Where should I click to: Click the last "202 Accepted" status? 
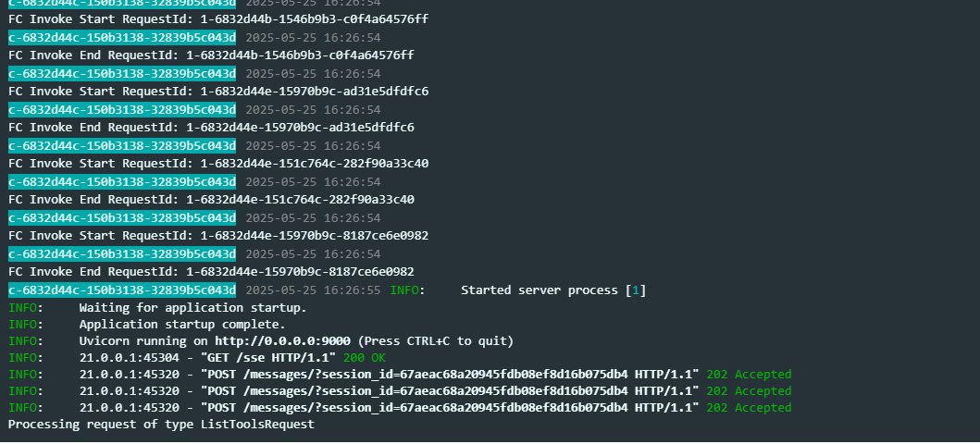coord(749,408)
